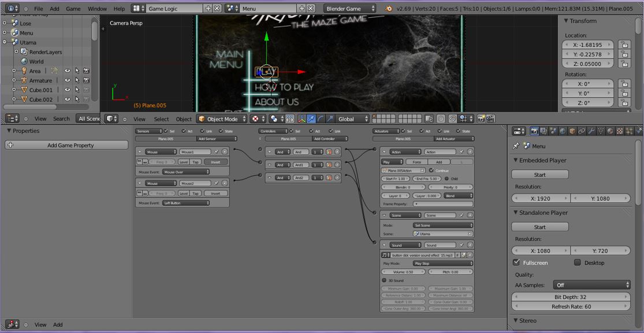
Task: Open the Render Layers properties tab
Action: [x=543, y=132]
